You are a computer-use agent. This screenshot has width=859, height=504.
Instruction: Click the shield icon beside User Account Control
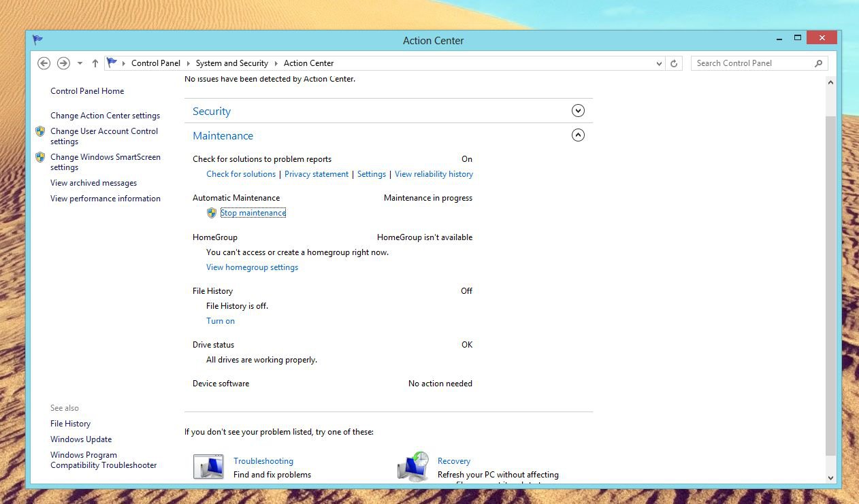point(40,131)
